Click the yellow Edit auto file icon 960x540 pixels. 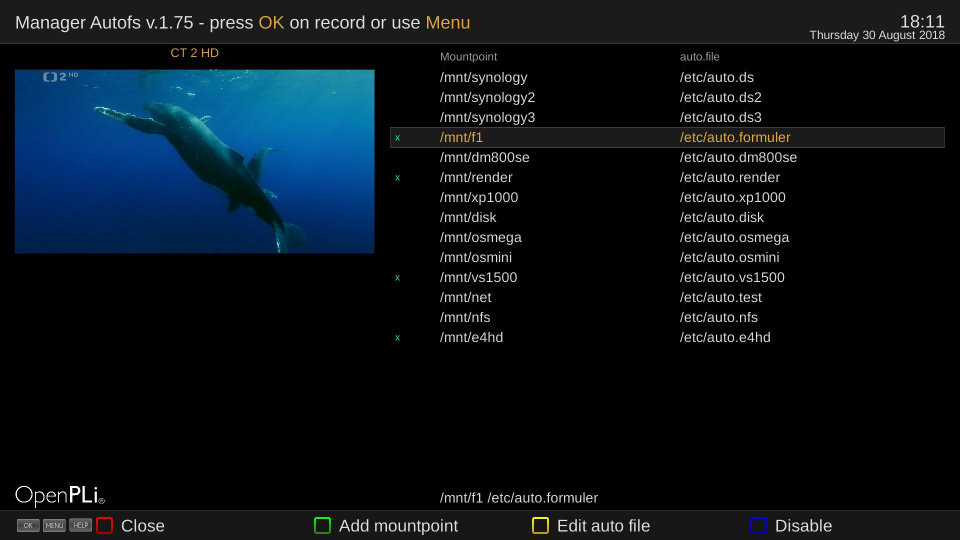click(x=540, y=525)
